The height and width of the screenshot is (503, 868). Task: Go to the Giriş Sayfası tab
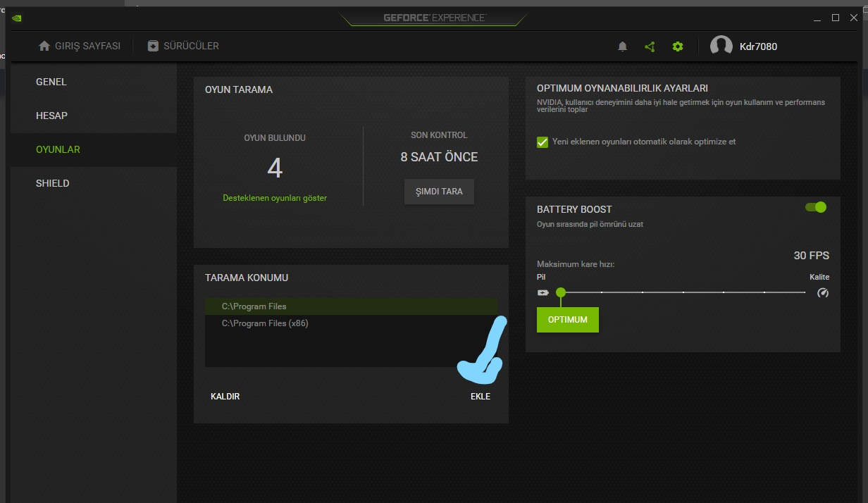(x=80, y=46)
